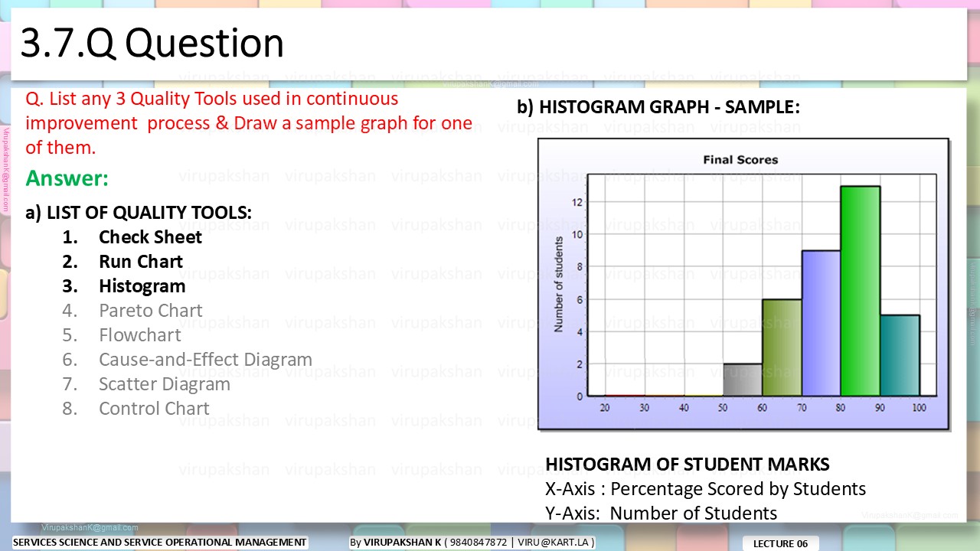
Task: Click footer author line "By VIRUPAKSHAN K"
Action: tap(472, 543)
